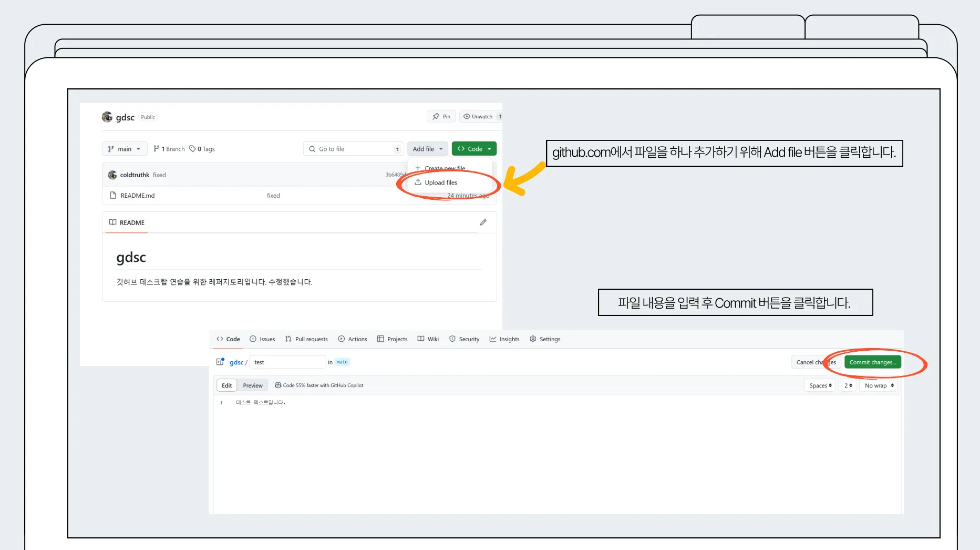Focus the Go to file search field
980x550 pixels.
pyautogui.click(x=353, y=149)
